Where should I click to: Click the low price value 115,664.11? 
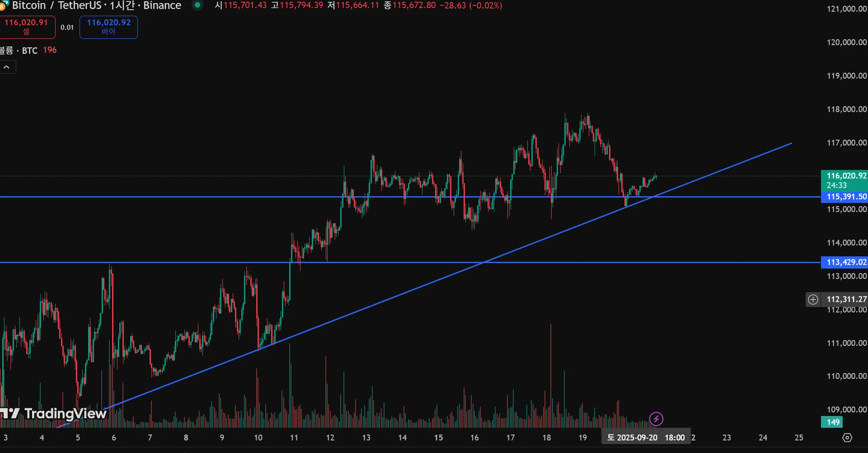(x=358, y=5)
